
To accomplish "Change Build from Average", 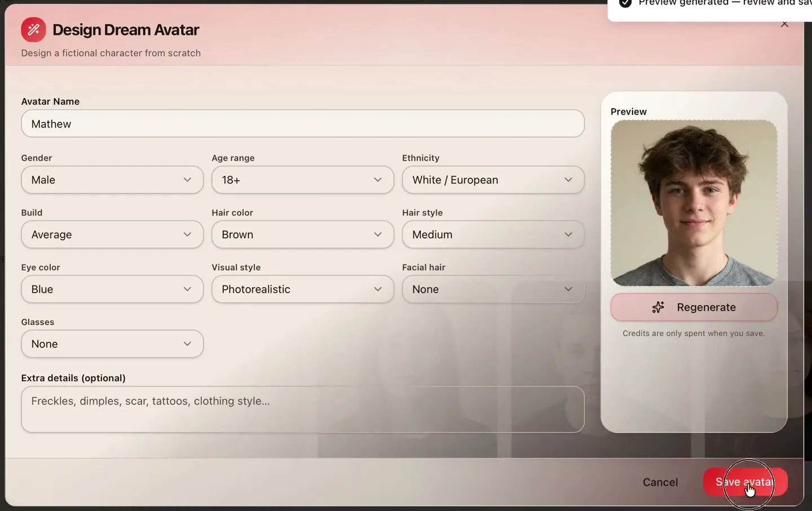I will 112,235.
